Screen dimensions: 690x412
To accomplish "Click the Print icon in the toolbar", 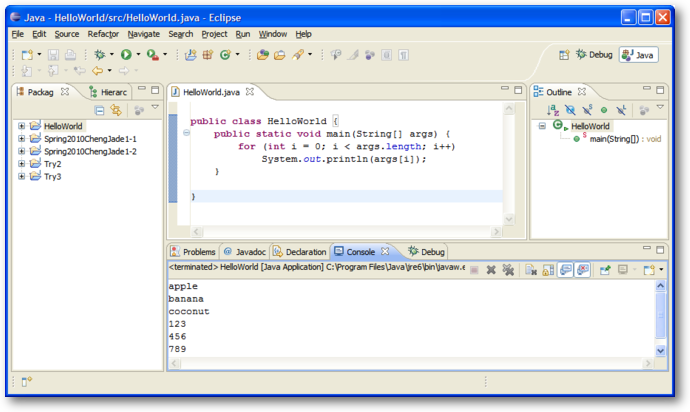I will [70, 55].
